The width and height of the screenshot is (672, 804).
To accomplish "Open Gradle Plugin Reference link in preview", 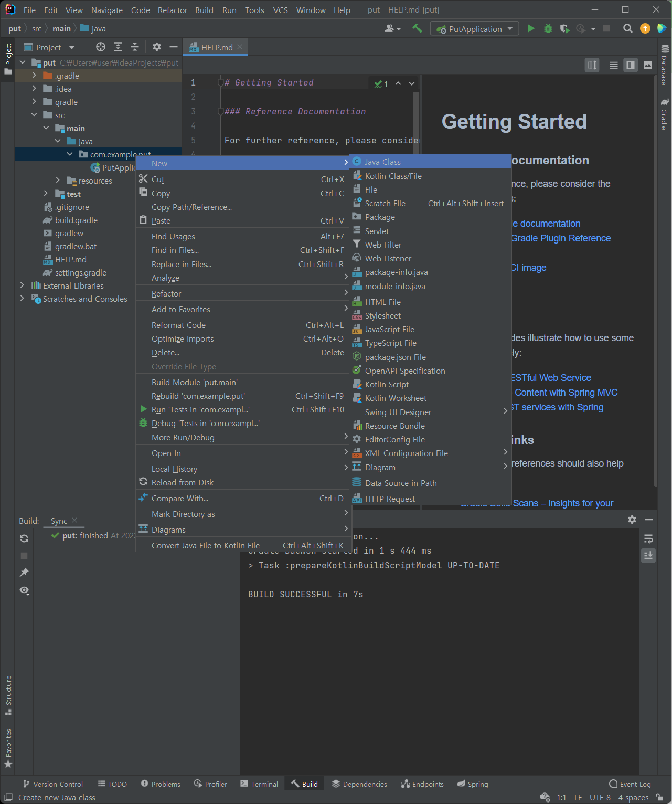I will coord(561,238).
